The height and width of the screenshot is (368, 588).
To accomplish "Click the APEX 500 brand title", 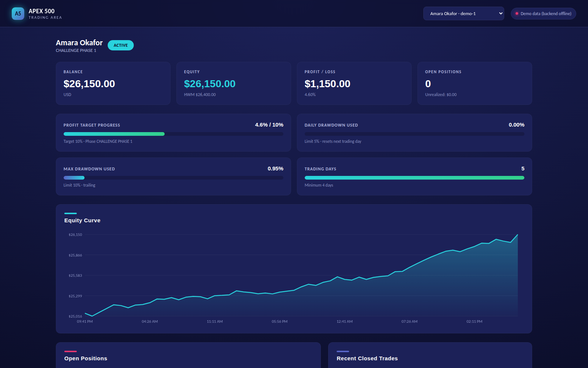I will click(x=42, y=11).
